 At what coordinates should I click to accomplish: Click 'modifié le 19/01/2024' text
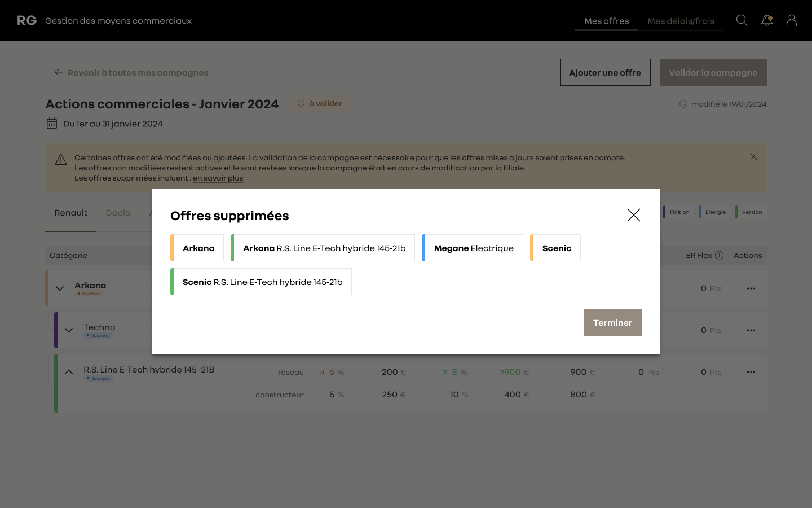pos(729,104)
